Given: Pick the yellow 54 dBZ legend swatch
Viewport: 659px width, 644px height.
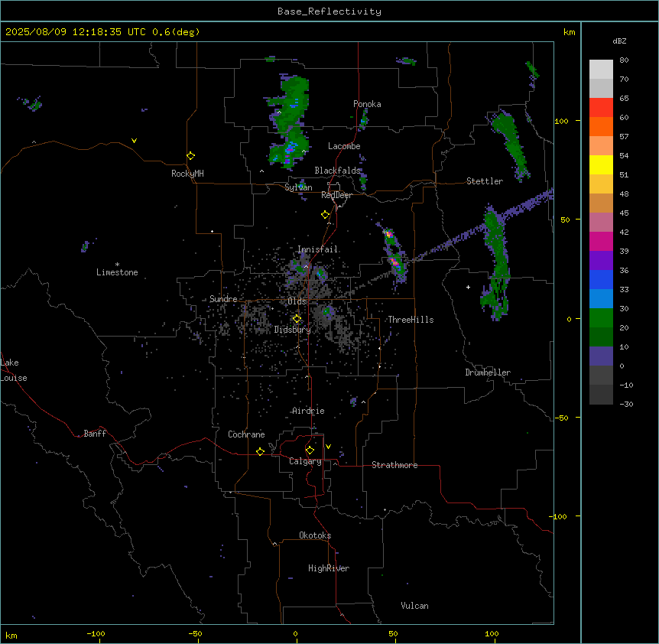Looking at the screenshot, I should point(601,164).
